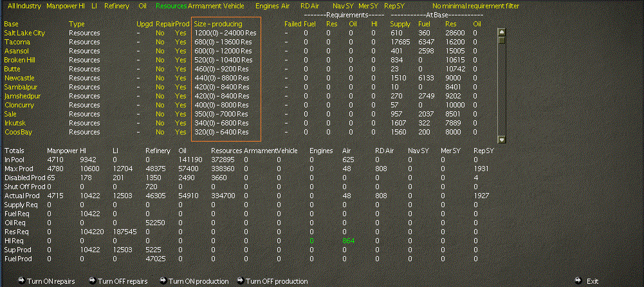Open the Tacoma base

(17, 42)
